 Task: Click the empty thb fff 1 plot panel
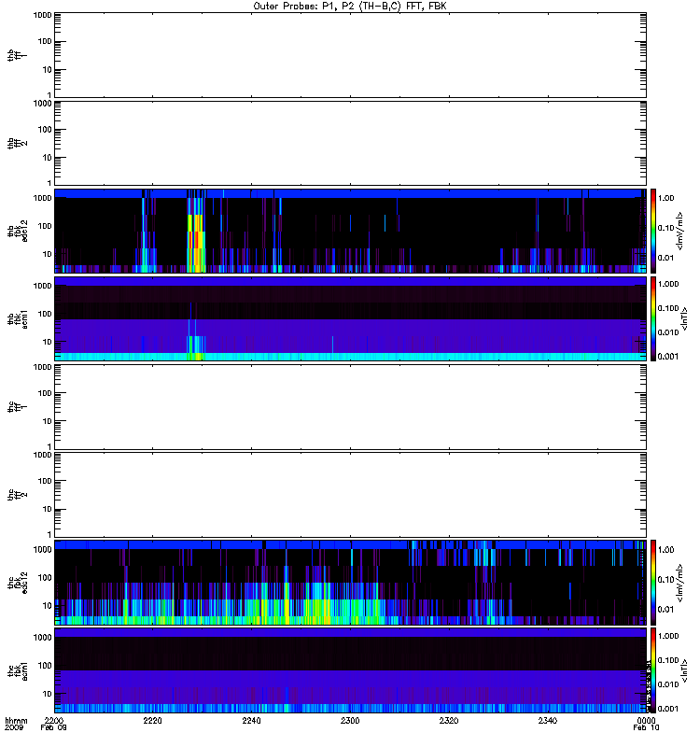350,55
